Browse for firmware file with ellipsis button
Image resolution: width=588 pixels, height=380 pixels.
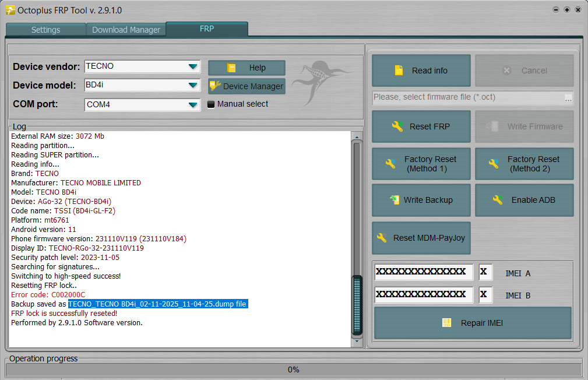[568, 98]
